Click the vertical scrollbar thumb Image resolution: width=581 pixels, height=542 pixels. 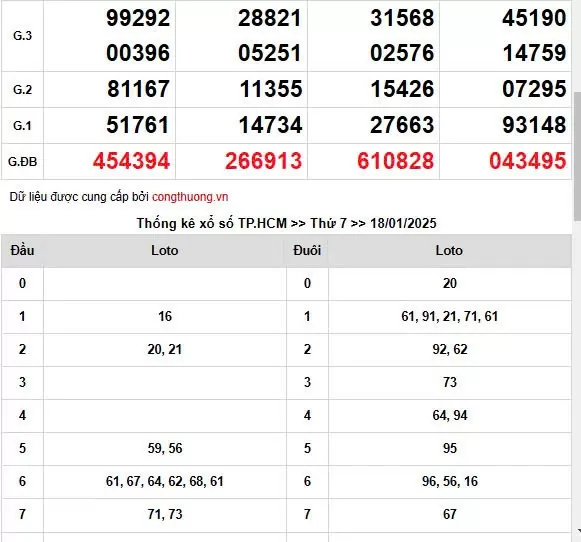pos(577,156)
